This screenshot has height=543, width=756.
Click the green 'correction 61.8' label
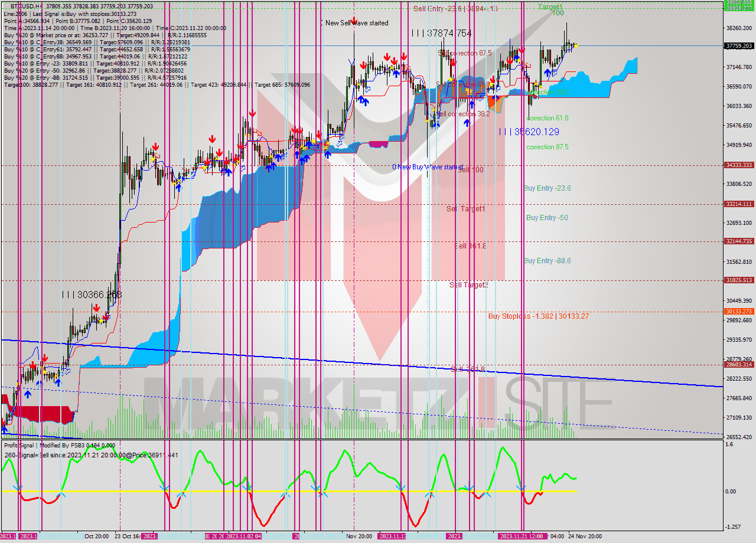tap(548, 118)
